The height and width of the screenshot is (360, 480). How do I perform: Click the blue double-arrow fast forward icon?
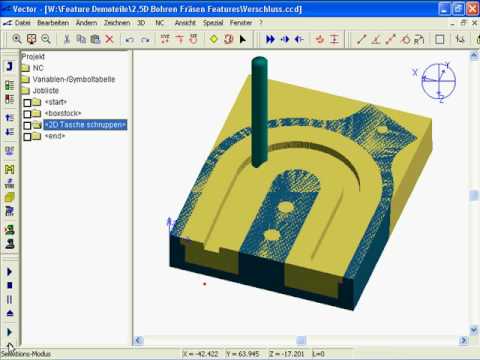pos(270,39)
